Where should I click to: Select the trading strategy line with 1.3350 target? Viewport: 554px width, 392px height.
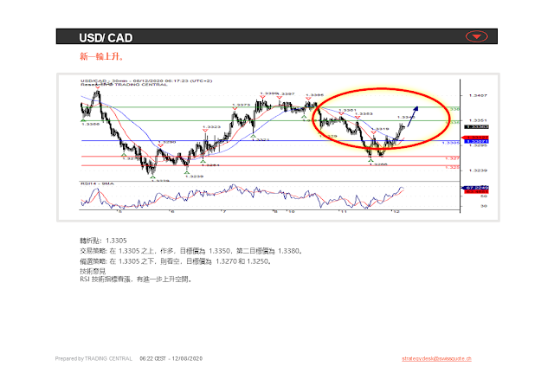tap(191, 251)
